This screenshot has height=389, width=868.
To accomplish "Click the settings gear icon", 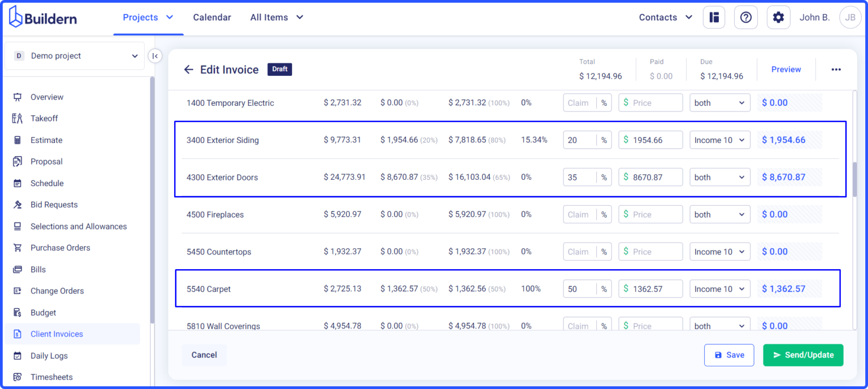I will 778,17.
